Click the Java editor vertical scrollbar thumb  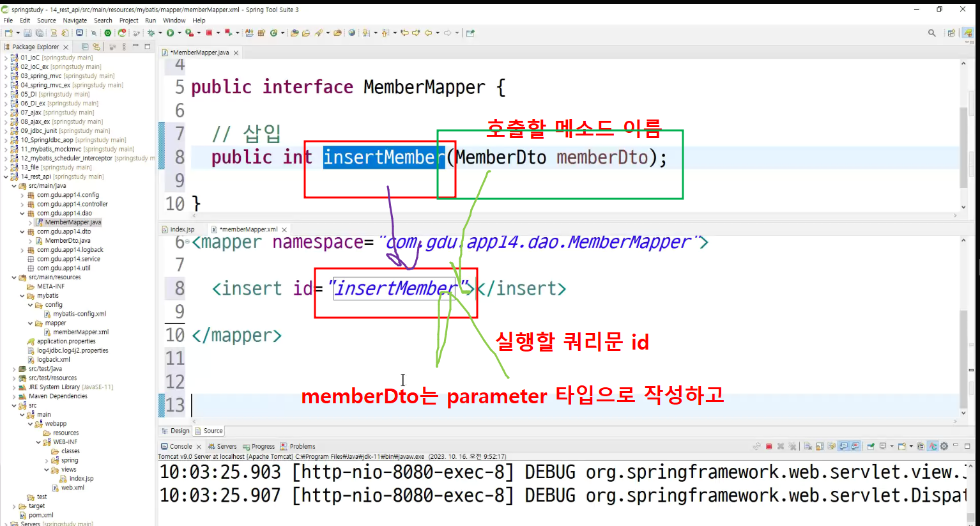(964, 147)
